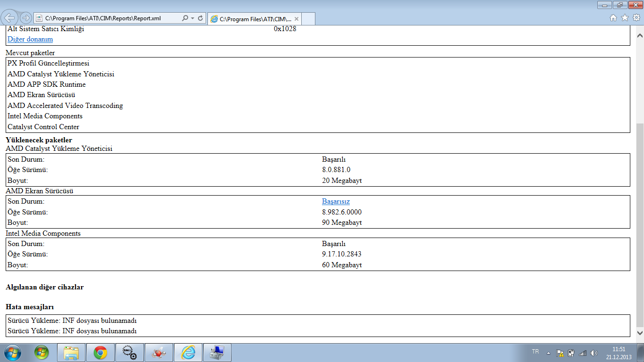Click the scrollbar up arrow
Screen dimensions: 644x362
640,36
